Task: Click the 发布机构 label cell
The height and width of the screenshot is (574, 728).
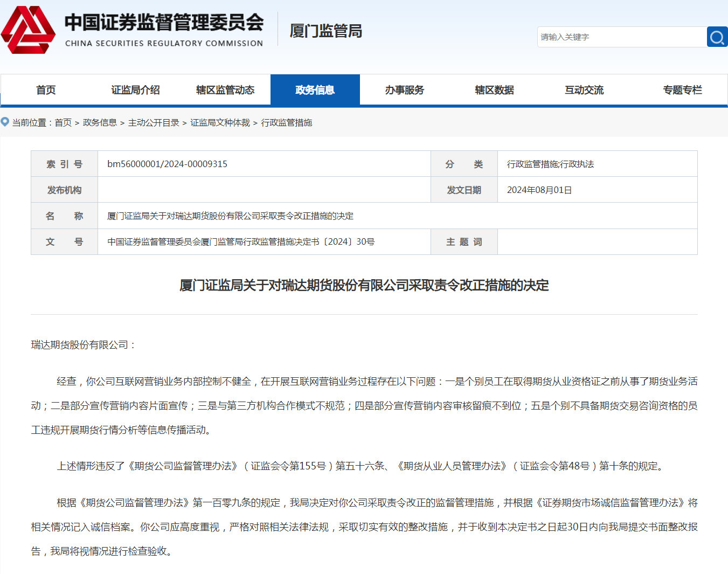Action: (x=64, y=190)
